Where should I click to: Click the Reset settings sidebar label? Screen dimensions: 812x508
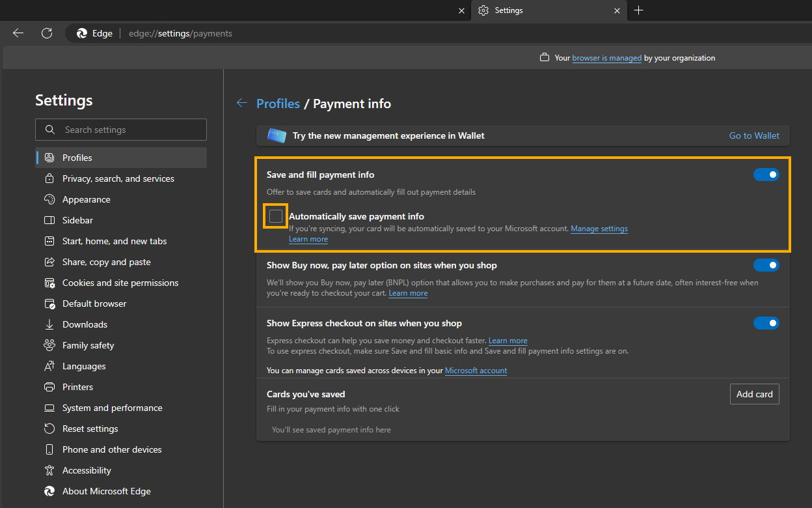(x=90, y=429)
